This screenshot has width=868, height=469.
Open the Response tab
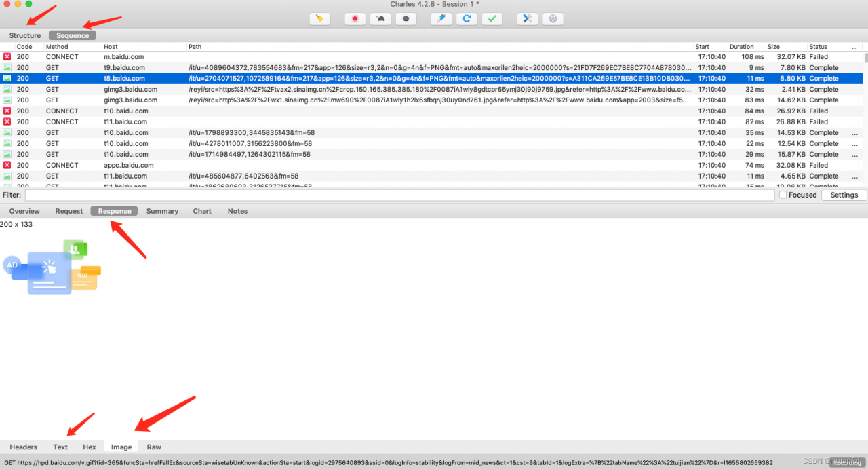tap(115, 211)
